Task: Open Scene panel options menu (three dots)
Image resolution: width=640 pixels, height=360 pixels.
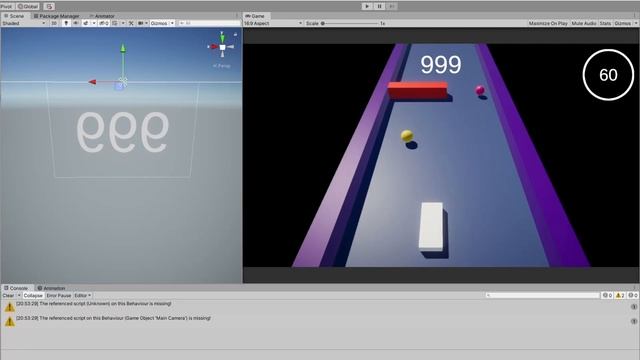Action: (237, 16)
